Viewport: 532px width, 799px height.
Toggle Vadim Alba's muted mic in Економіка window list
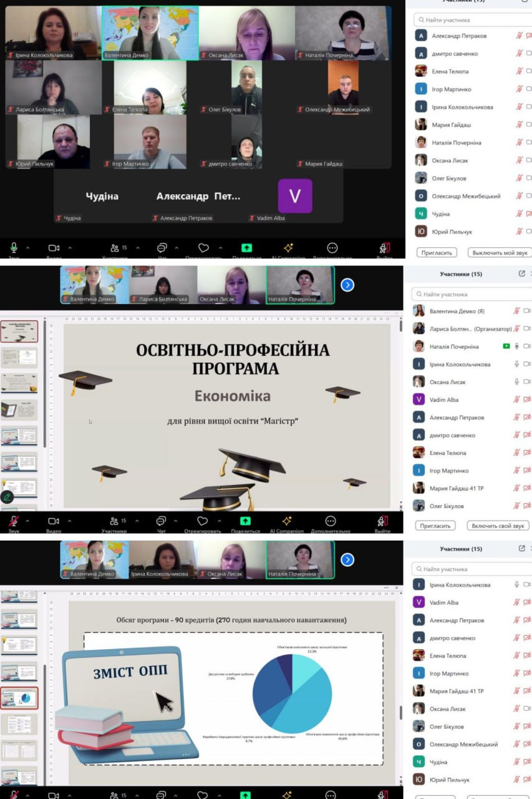pos(517,399)
